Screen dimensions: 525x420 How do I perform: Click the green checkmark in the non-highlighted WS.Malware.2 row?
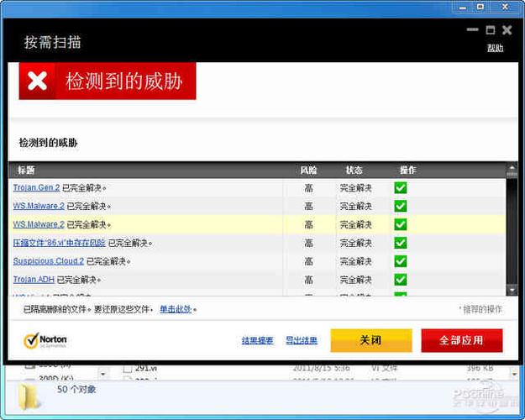(401, 207)
